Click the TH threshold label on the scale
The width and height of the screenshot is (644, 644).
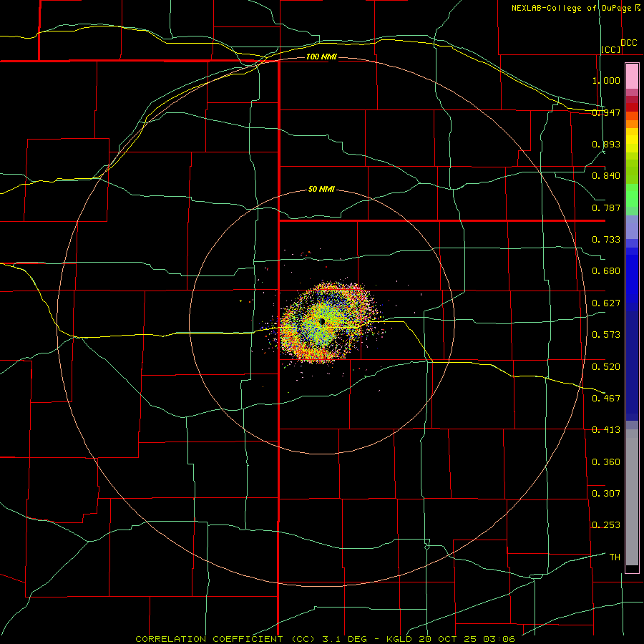tap(615, 557)
